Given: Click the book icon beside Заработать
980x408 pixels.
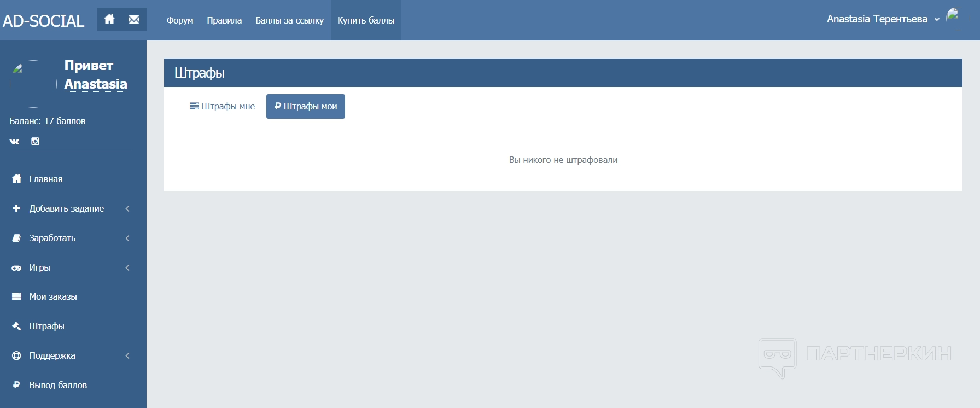Looking at the screenshot, I should point(16,238).
